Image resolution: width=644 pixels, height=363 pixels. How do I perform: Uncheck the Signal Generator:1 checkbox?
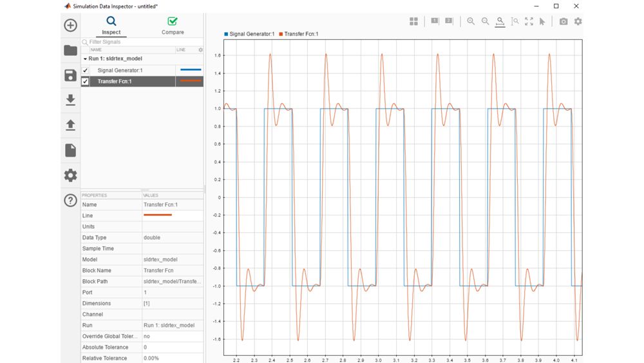tap(85, 70)
